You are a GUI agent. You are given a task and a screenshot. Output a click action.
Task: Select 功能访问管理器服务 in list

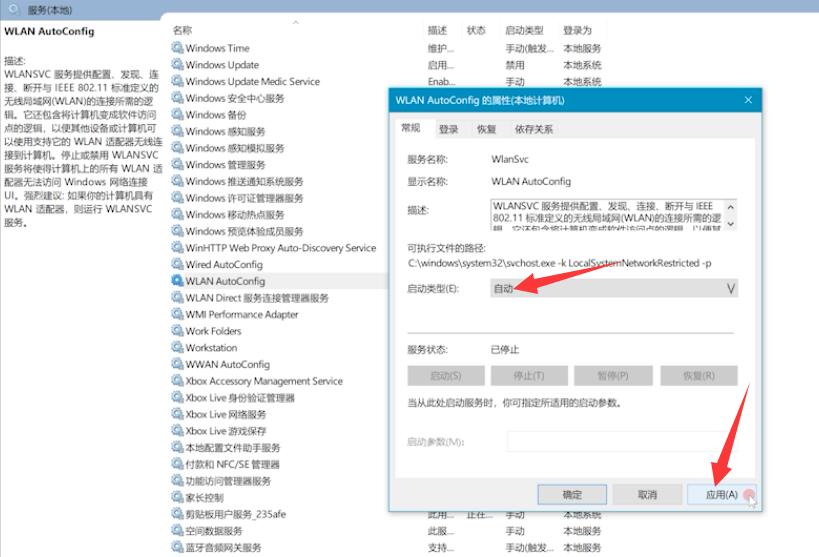pos(228,481)
